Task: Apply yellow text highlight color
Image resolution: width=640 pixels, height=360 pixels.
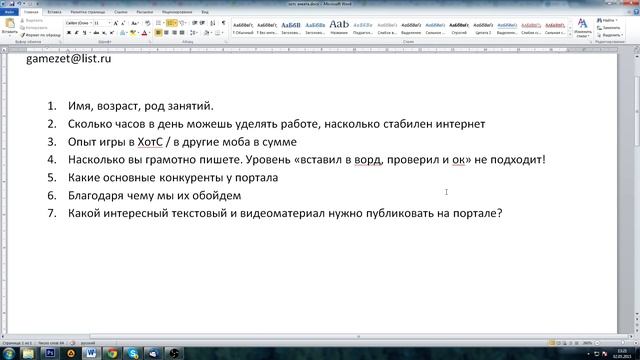Action: [132, 33]
